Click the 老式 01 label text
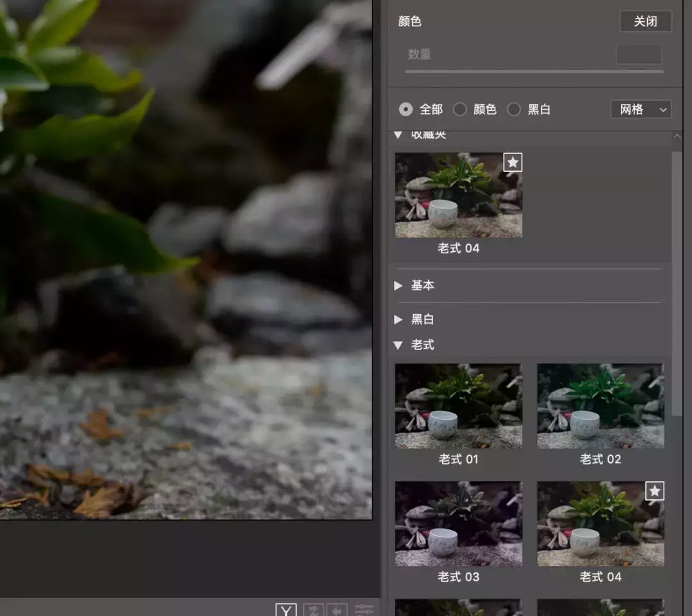This screenshot has width=692, height=616. pos(459,460)
